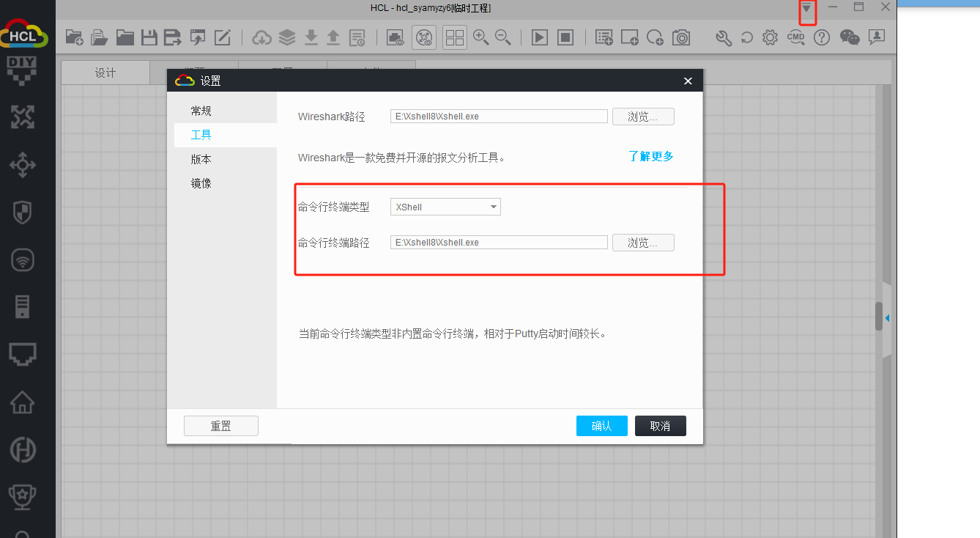Click the rectangle-plus annotation icon

(629, 37)
